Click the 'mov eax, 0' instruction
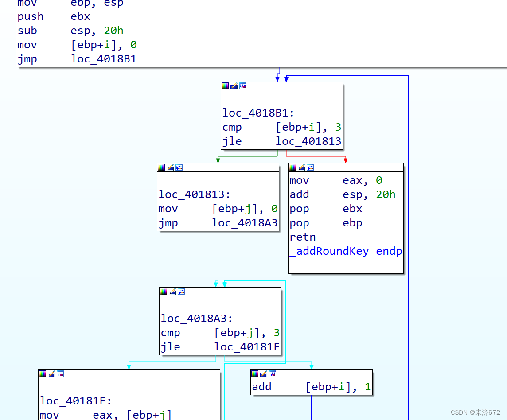The image size is (507, 420). pyautogui.click(x=336, y=180)
